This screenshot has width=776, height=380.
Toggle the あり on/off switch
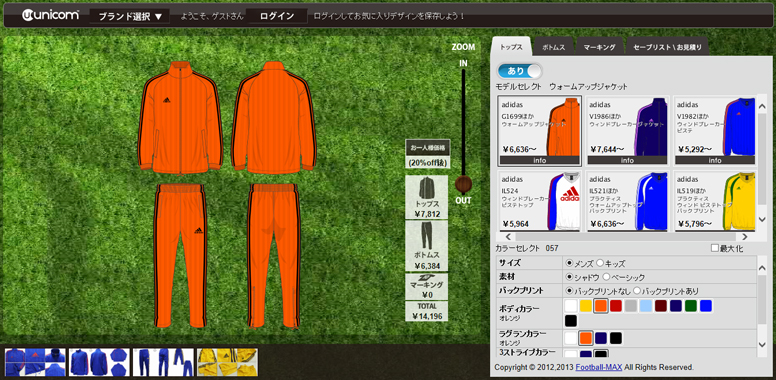(520, 71)
